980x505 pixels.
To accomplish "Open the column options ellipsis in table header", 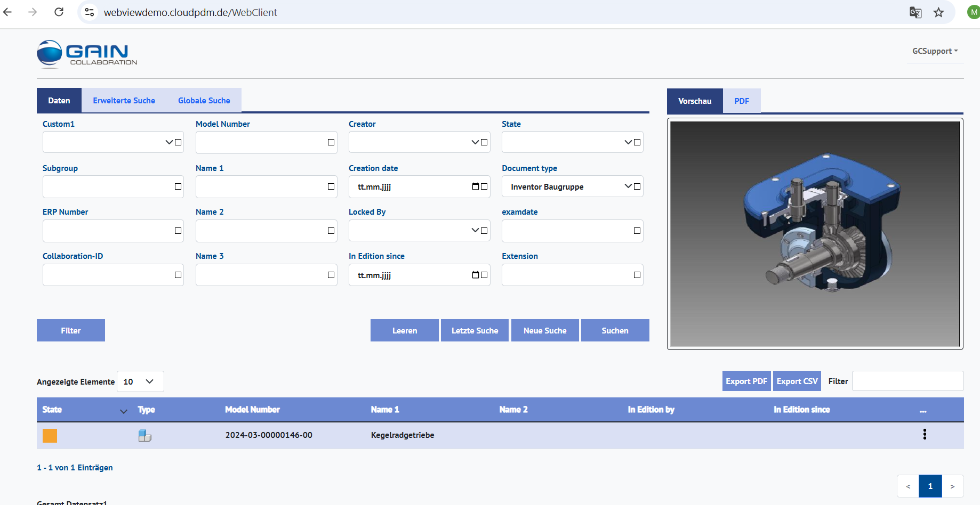I will (923, 411).
